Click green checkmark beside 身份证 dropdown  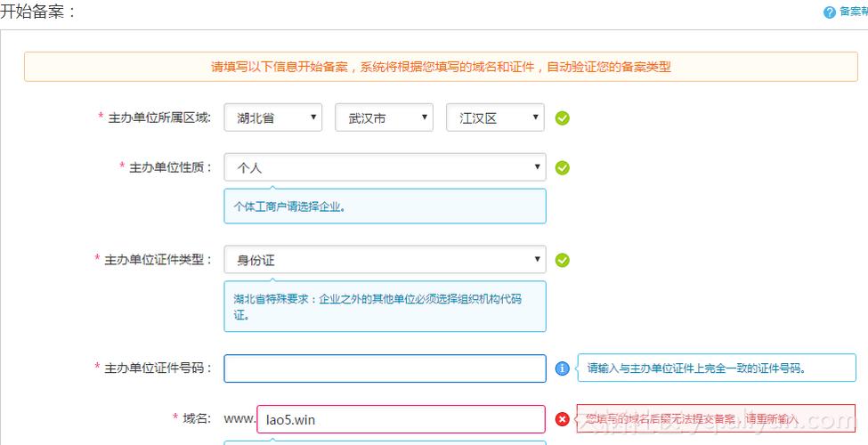tap(562, 260)
